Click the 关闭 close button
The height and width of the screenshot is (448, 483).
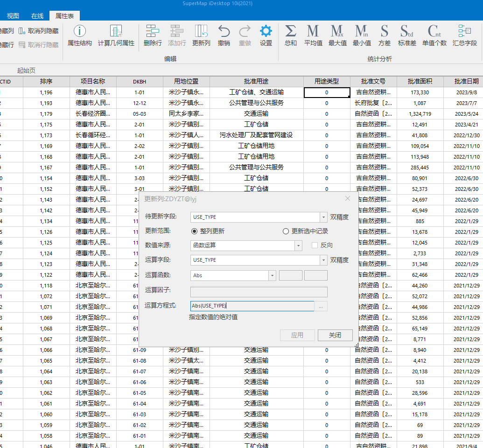tap(335, 335)
